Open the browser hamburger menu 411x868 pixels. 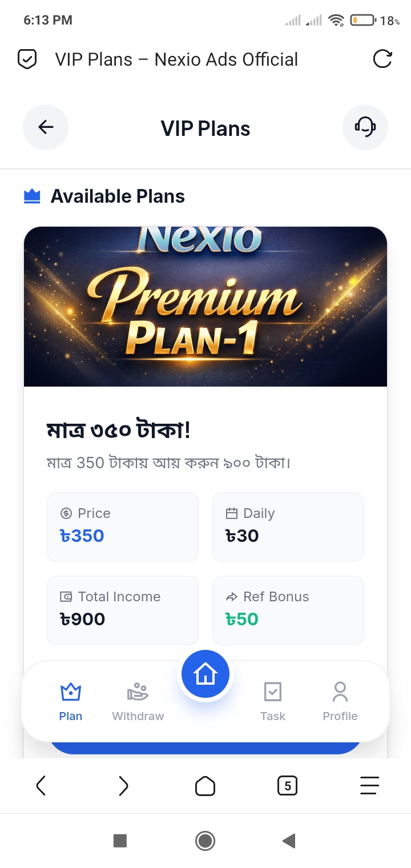tap(369, 786)
